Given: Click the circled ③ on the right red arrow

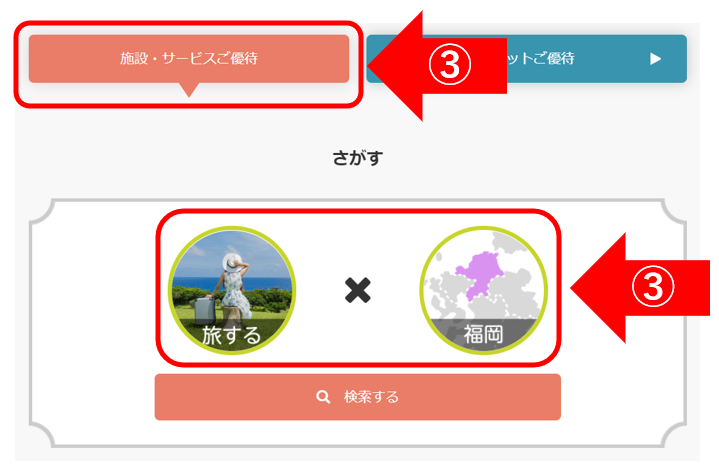Looking at the screenshot, I should point(653,287).
